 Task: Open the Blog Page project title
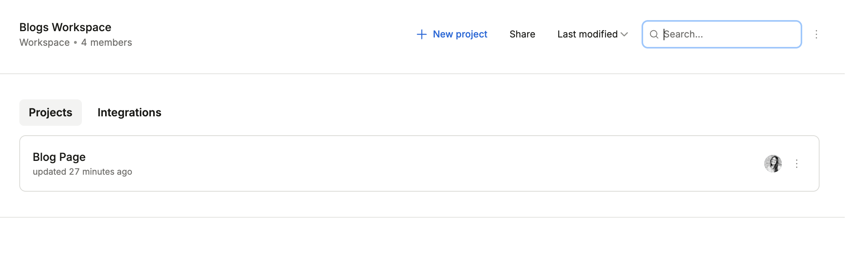tap(59, 157)
